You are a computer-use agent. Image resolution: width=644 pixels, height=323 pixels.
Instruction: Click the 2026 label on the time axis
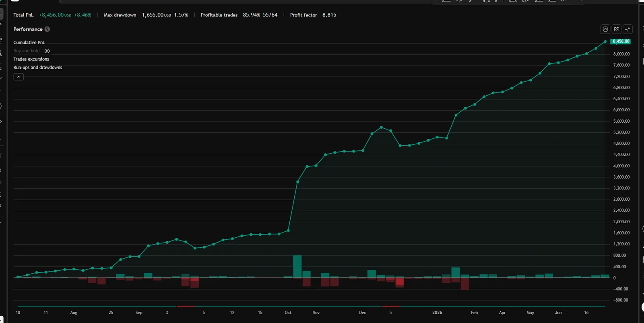pos(437,313)
